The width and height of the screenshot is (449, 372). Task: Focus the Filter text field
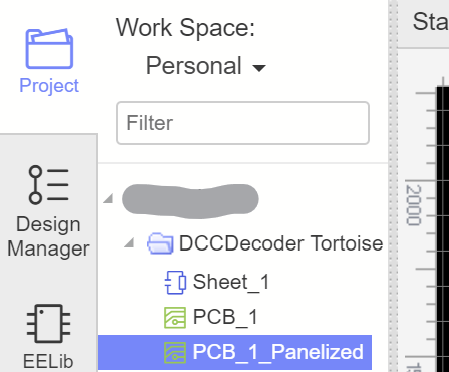coord(243,123)
